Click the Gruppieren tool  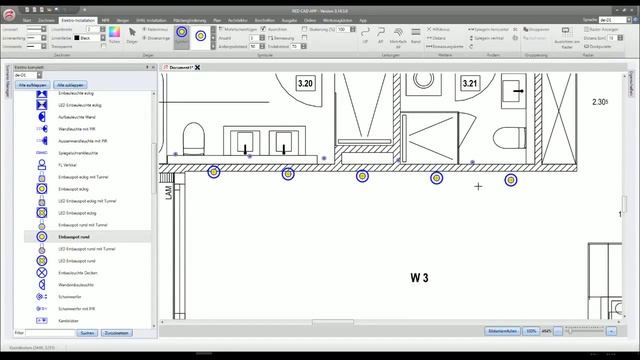(x=536, y=29)
